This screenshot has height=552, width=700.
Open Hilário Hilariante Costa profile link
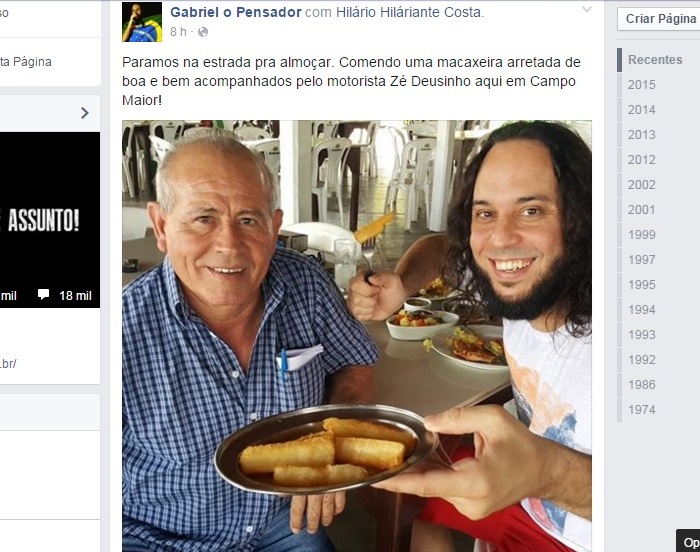[408, 12]
